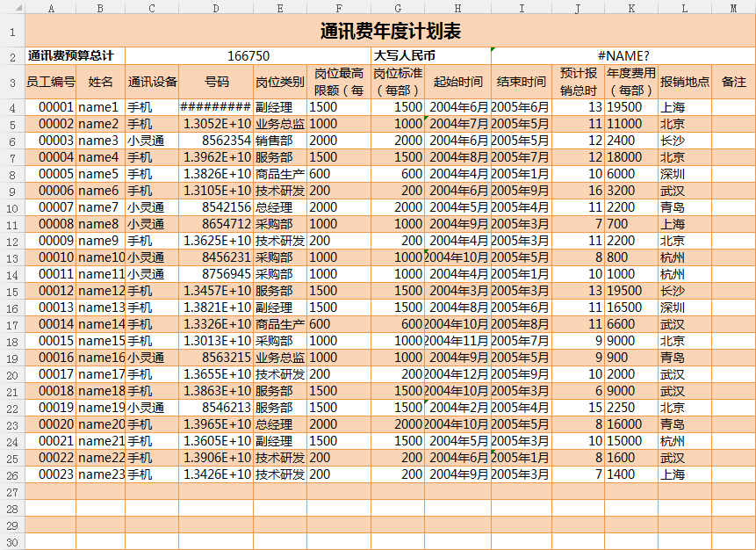This screenshot has width=756, height=550.
Task: Click the select-all corner above row 1
Action: click(x=12, y=8)
